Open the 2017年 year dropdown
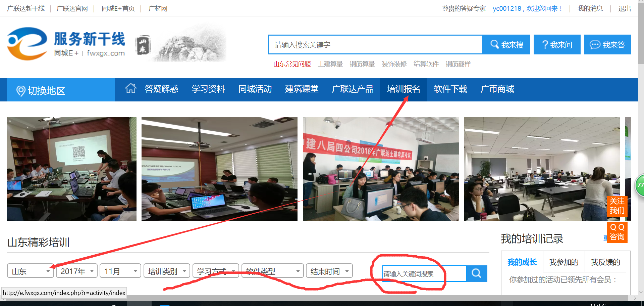The image size is (644, 306). pyautogui.click(x=77, y=271)
